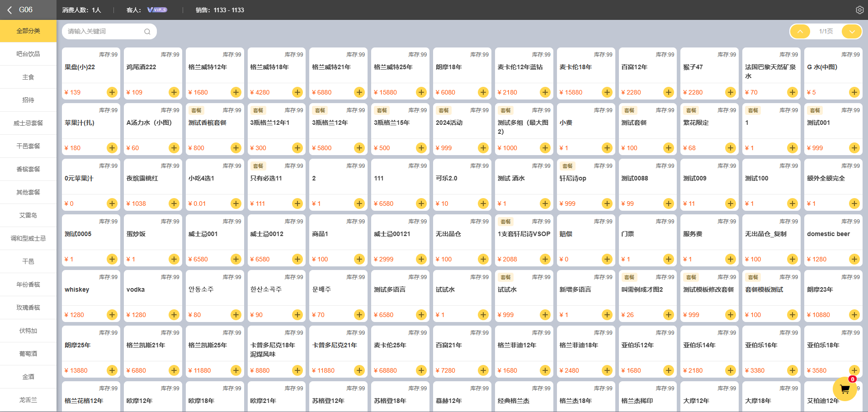Click 格兰菲迪18年 product name
The height and width of the screenshot is (412, 868).
point(579,345)
